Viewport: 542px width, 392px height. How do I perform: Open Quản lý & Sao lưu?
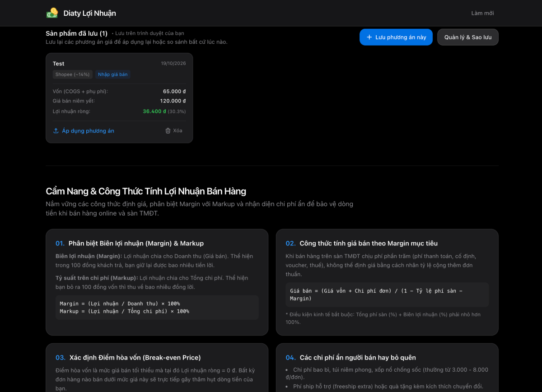468,37
